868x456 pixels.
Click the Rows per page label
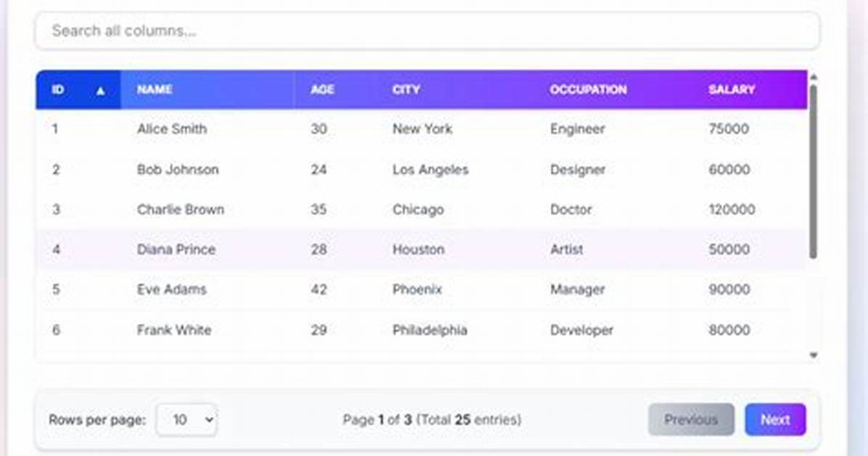click(x=97, y=420)
